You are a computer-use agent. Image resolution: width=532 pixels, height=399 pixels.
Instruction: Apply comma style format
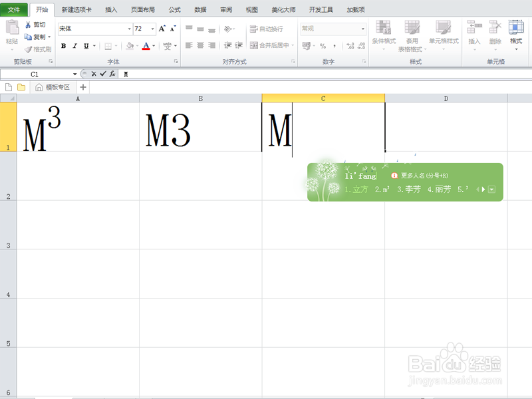334,46
